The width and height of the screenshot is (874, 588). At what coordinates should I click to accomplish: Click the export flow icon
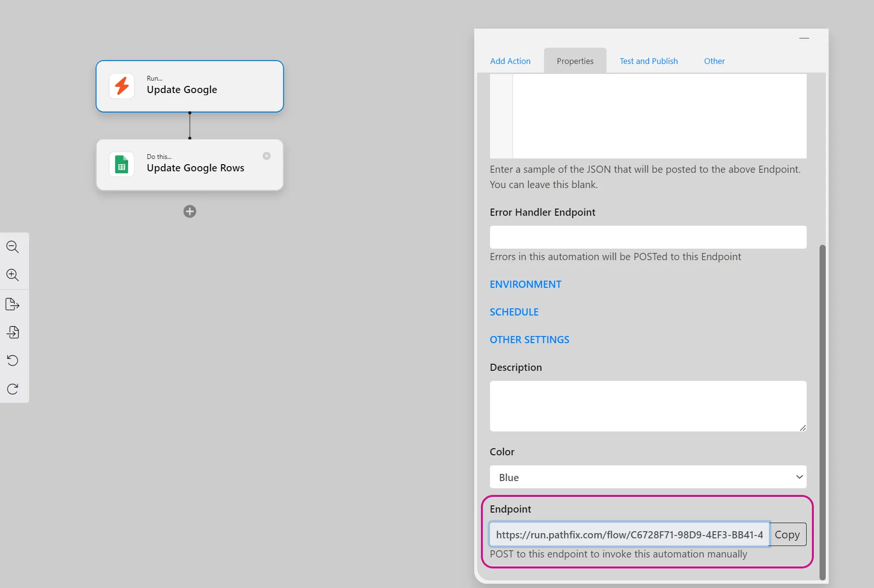pyautogui.click(x=12, y=304)
